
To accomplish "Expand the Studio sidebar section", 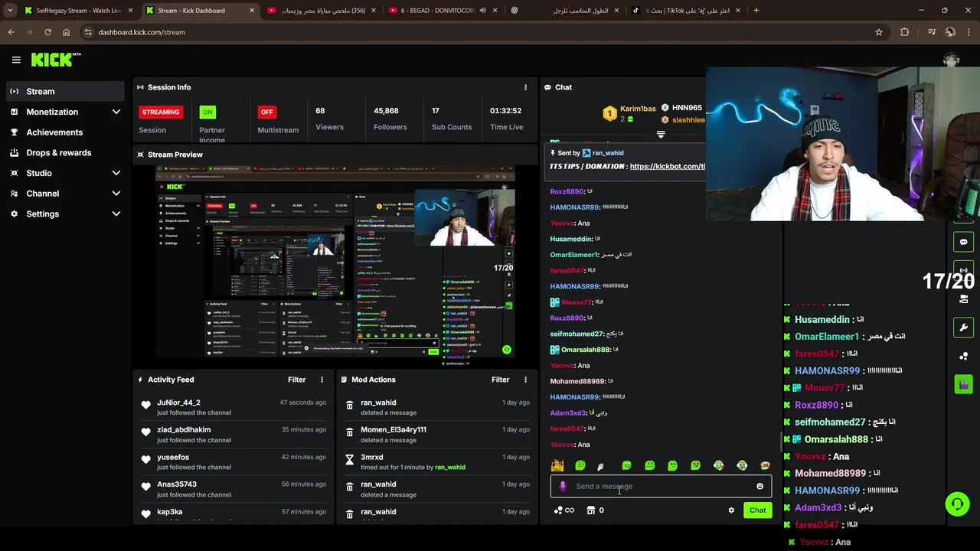I will pyautogui.click(x=116, y=173).
